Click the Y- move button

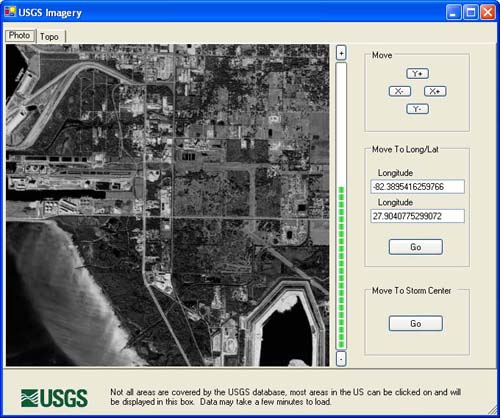(417, 109)
